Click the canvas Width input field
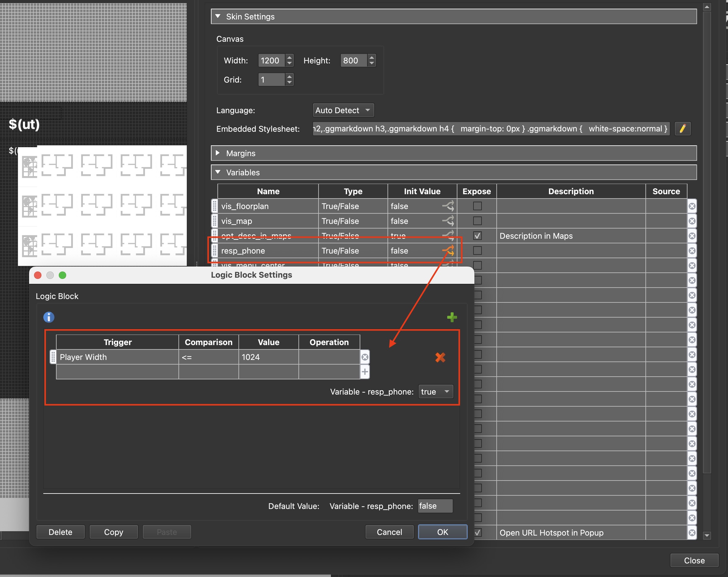This screenshot has height=577, width=728. click(272, 60)
